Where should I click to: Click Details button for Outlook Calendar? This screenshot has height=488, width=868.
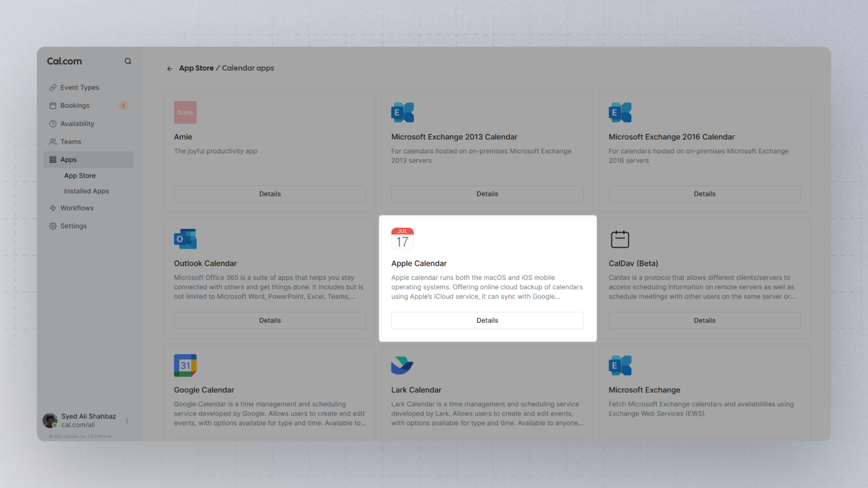pos(270,320)
